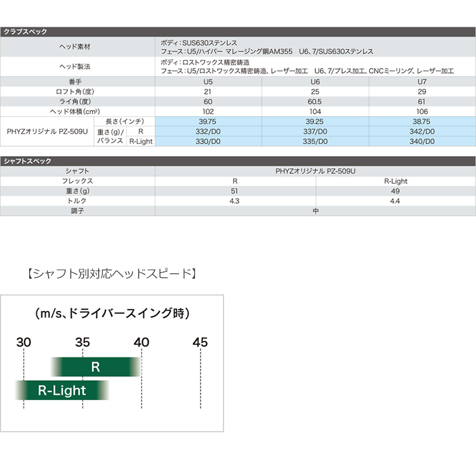Click the ヘッド素材 row label

77,46
